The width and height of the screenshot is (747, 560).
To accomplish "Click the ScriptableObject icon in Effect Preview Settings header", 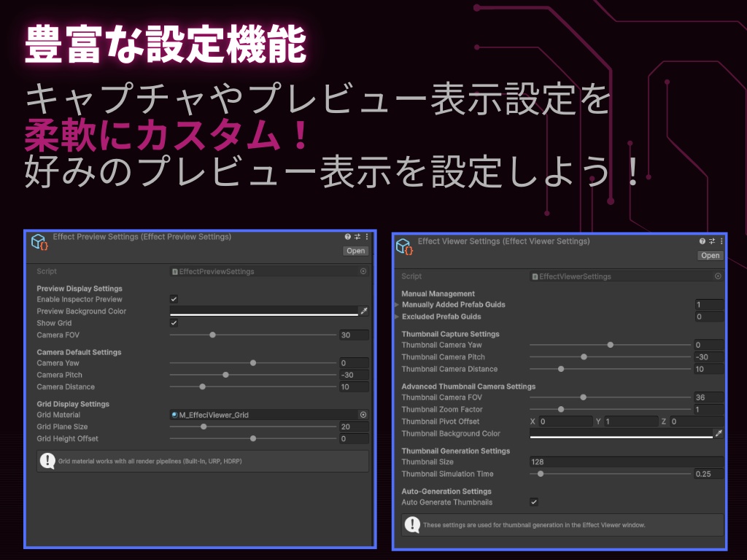I will (x=39, y=241).
